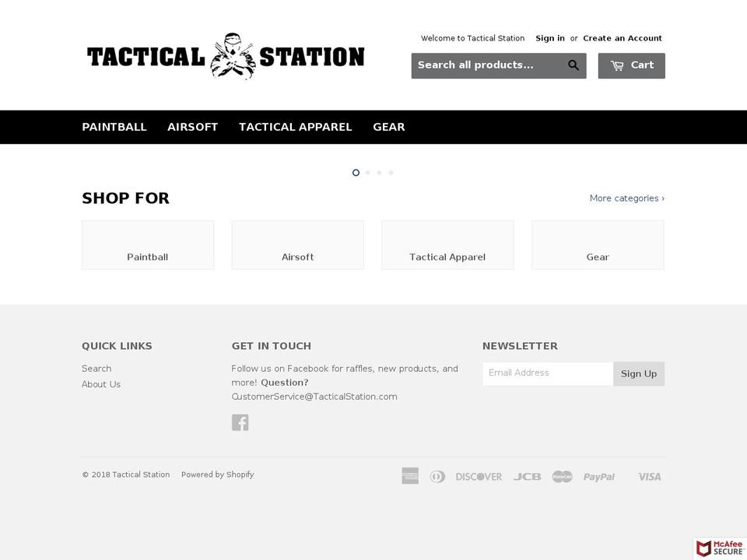Open the Airsoft menu item
The width and height of the screenshot is (747, 560).
[x=192, y=127]
